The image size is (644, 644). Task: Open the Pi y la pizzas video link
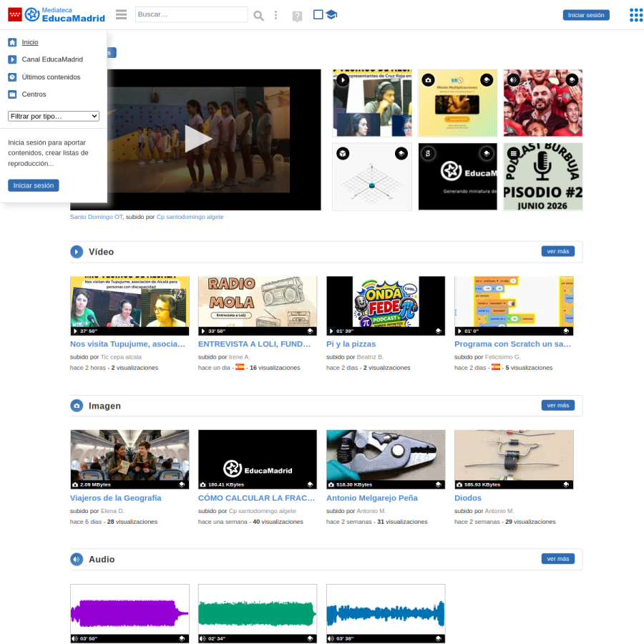pyautogui.click(x=351, y=344)
